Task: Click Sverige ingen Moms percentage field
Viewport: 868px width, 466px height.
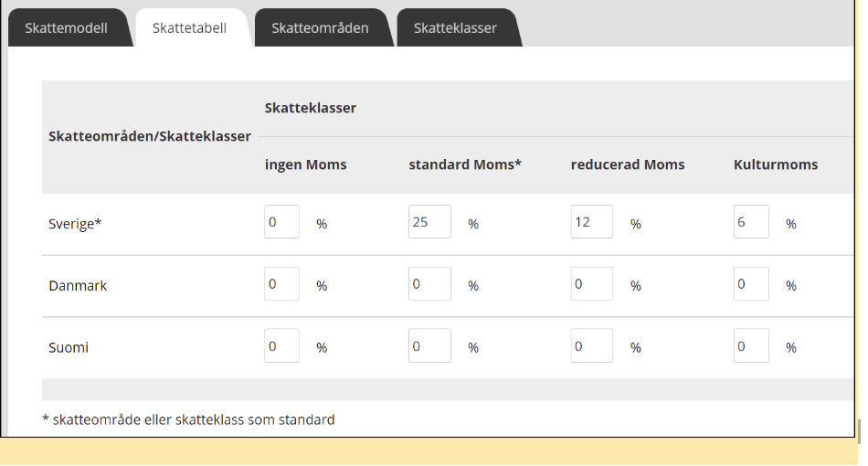Action: click(281, 222)
